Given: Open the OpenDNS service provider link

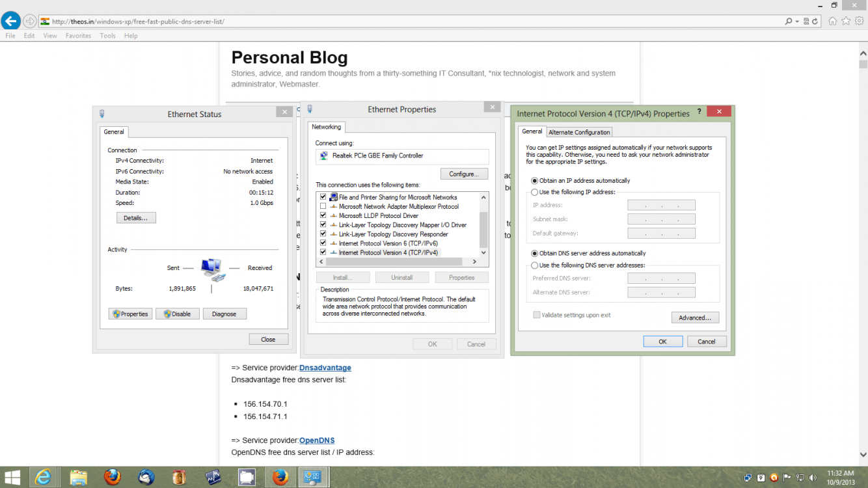Looking at the screenshot, I should pos(317,441).
